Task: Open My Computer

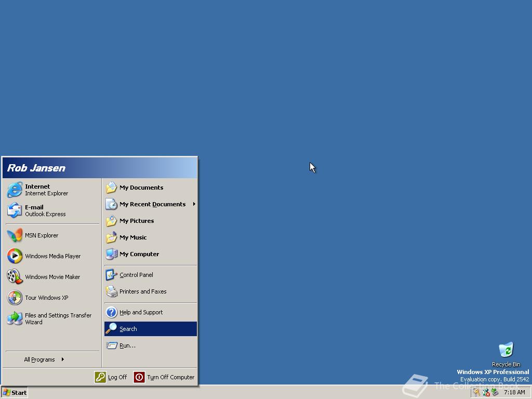Action: tap(151, 254)
